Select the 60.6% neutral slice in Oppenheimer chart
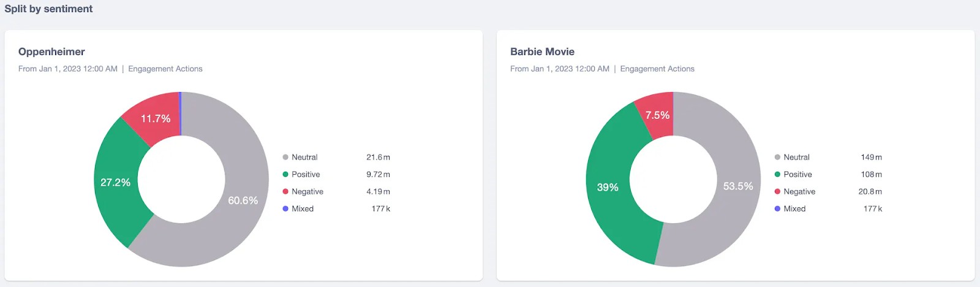This screenshot has width=980, height=287. pyautogui.click(x=243, y=201)
